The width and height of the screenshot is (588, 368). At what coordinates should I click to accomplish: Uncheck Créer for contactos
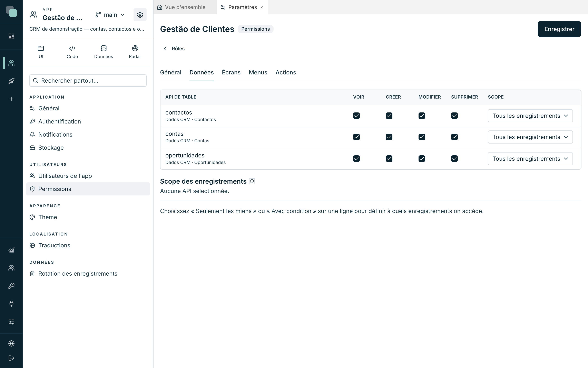point(389,116)
